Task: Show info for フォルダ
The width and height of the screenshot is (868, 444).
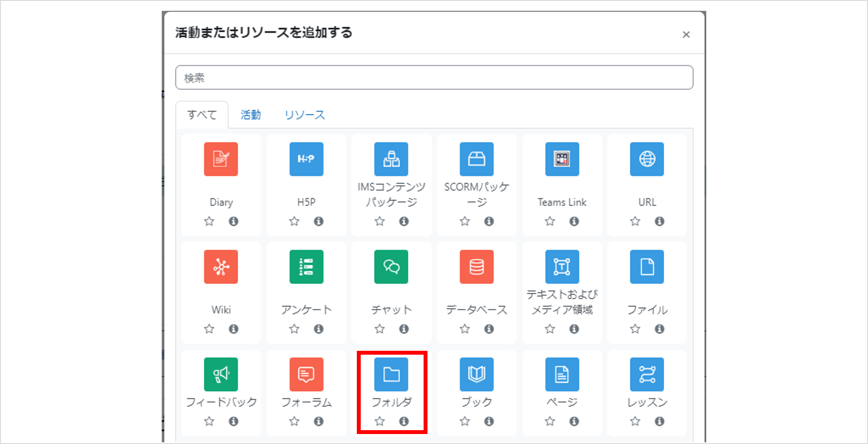Action: [404, 421]
